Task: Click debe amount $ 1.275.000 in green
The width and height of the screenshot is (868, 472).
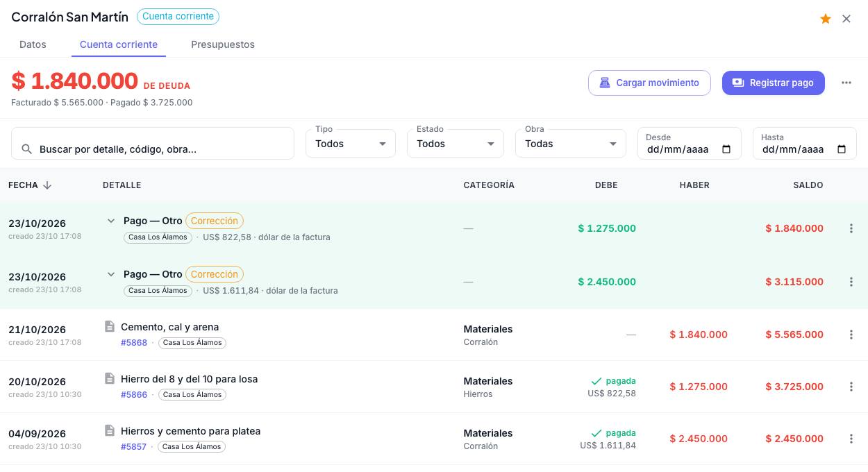Action: 607,228
